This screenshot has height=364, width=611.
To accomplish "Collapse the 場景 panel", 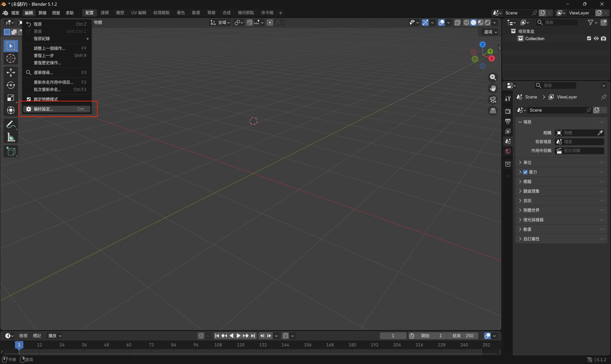I will tap(561, 122).
